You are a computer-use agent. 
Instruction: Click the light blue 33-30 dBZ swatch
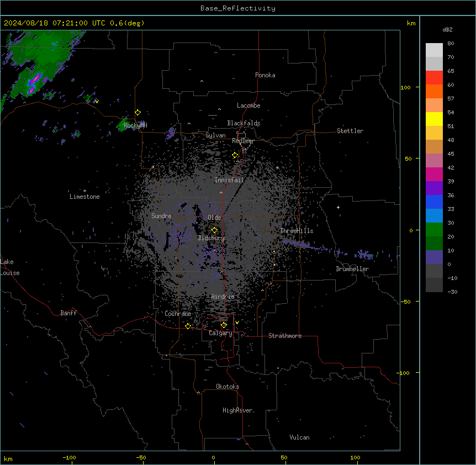(x=434, y=216)
